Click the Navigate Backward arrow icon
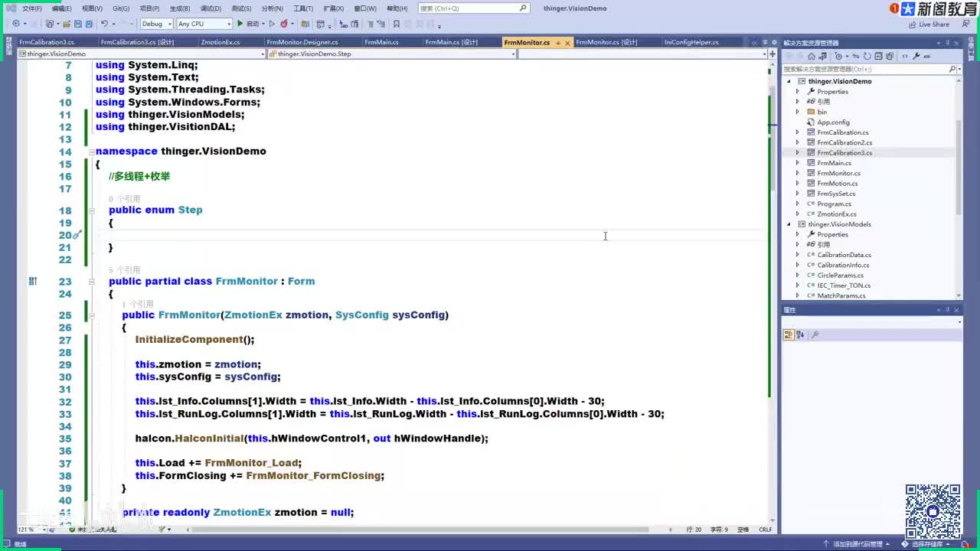The image size is (980, 551). tap(16, 24)
